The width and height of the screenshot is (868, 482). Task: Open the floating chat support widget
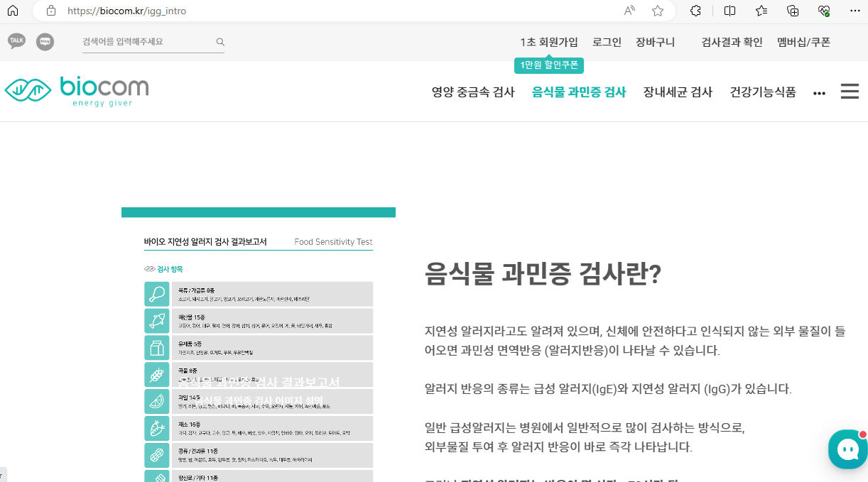pyautogui.click(x=847, y=449)
